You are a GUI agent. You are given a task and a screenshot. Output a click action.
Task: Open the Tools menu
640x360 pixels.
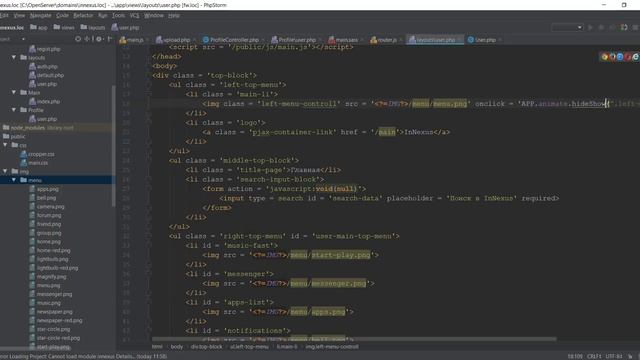point(118,16)
